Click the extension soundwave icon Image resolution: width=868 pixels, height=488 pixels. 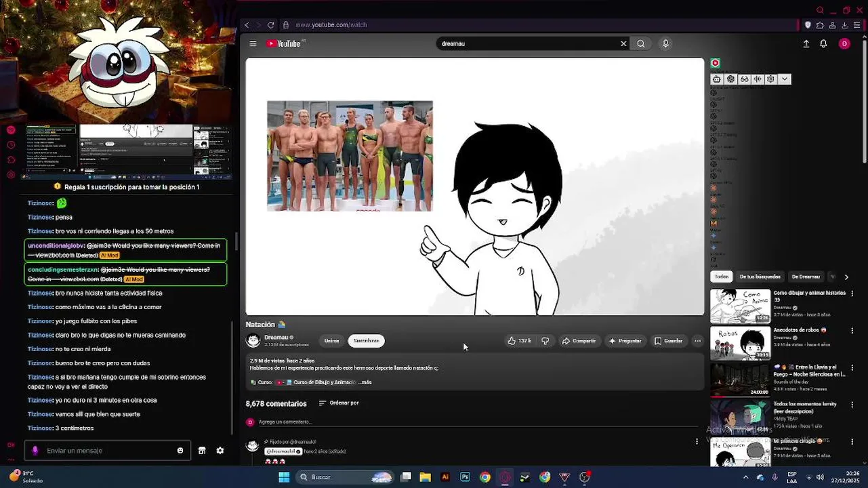758,79
